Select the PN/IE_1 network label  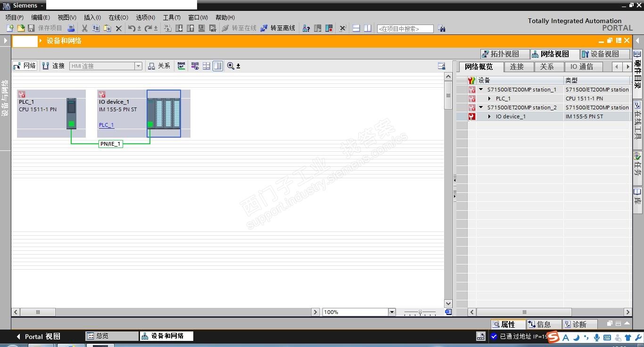click(x=110, y=144)
